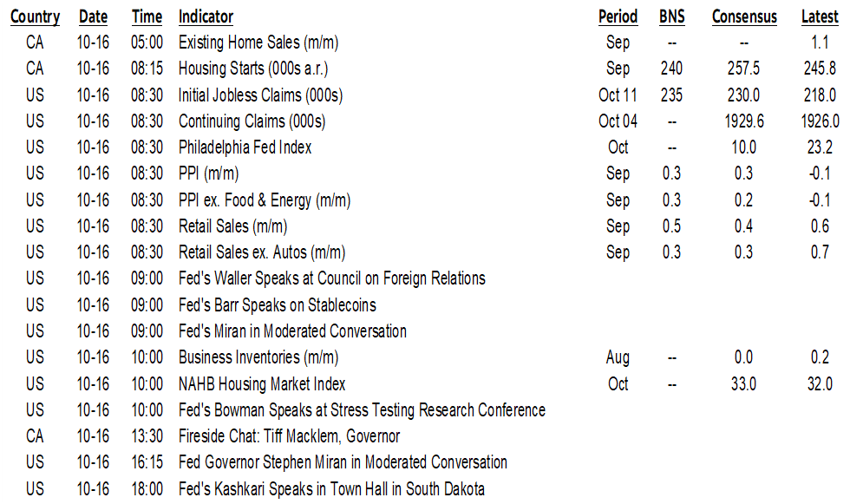Click the Indicator column header
850x504 pixels.
pos(206,16)
